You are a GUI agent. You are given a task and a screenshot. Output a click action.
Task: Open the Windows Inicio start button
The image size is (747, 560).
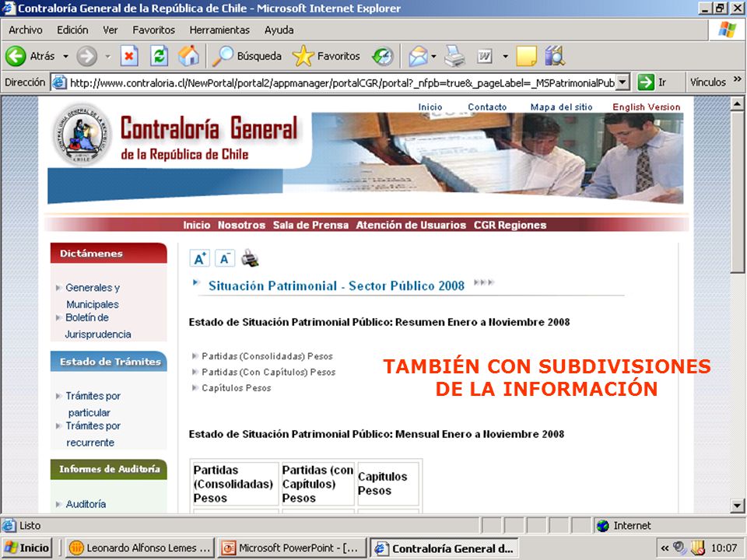[28, 548]
